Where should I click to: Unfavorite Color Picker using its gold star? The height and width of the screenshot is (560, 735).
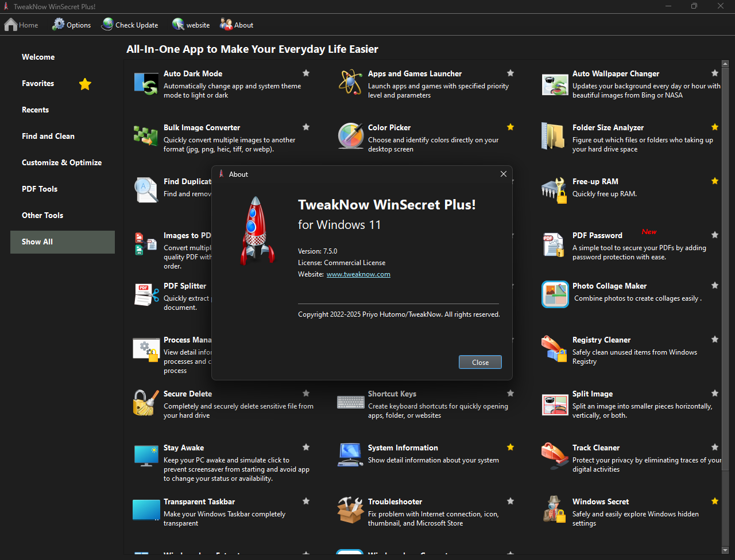510,127
